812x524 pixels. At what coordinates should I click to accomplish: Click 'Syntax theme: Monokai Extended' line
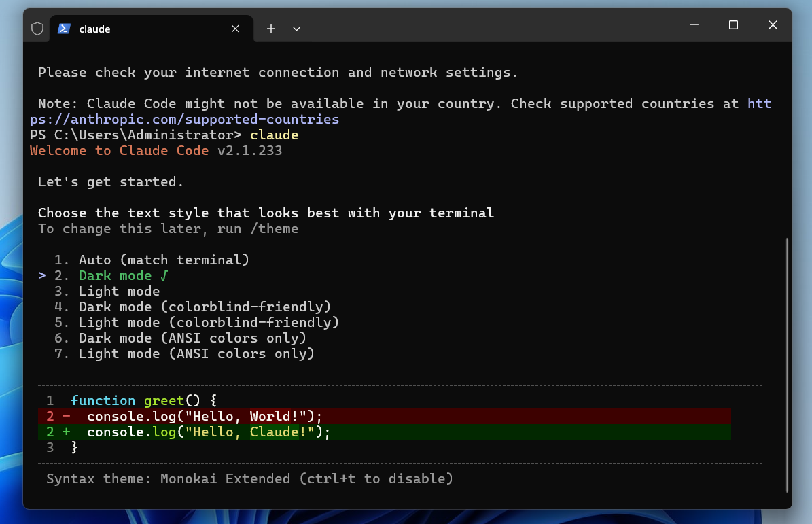249,478
